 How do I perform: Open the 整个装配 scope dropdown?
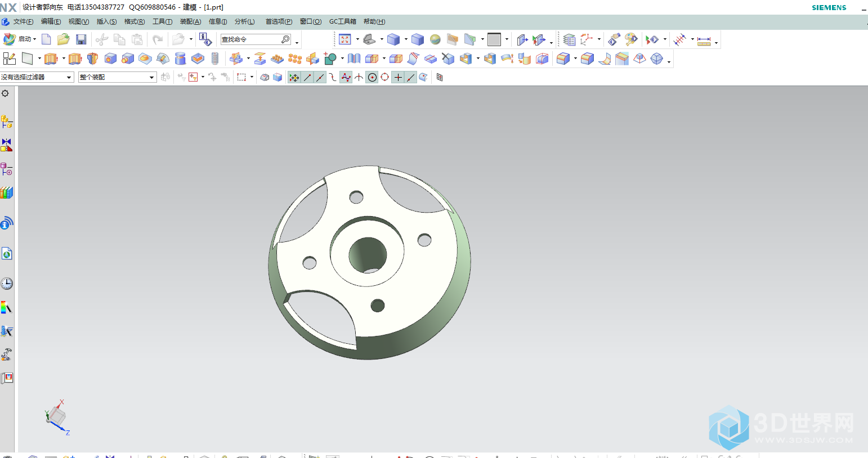[151, 78]
